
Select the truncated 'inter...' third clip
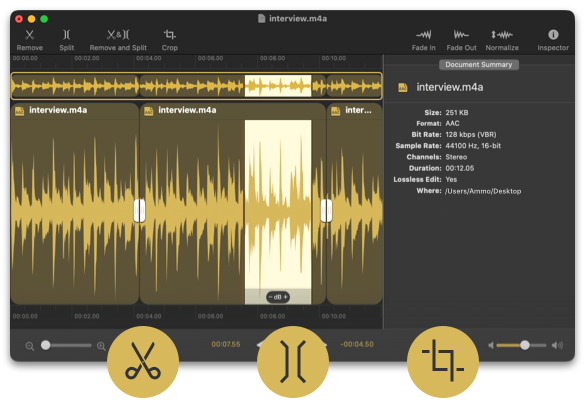coord(354,110)
